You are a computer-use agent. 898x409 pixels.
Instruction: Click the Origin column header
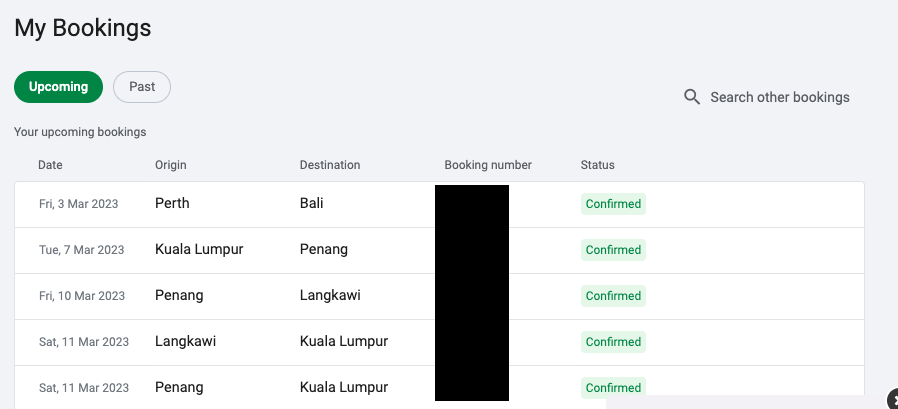(x=171, y=165)
